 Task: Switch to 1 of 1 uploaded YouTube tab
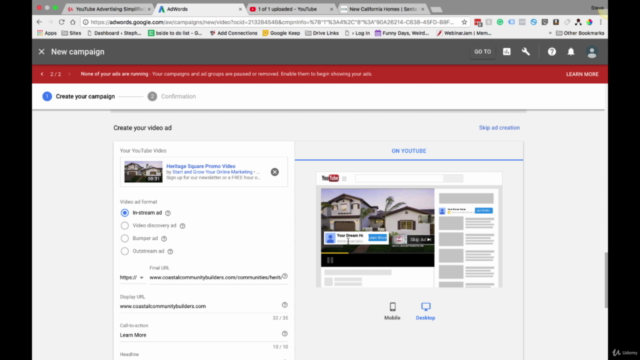click(291, 9)
